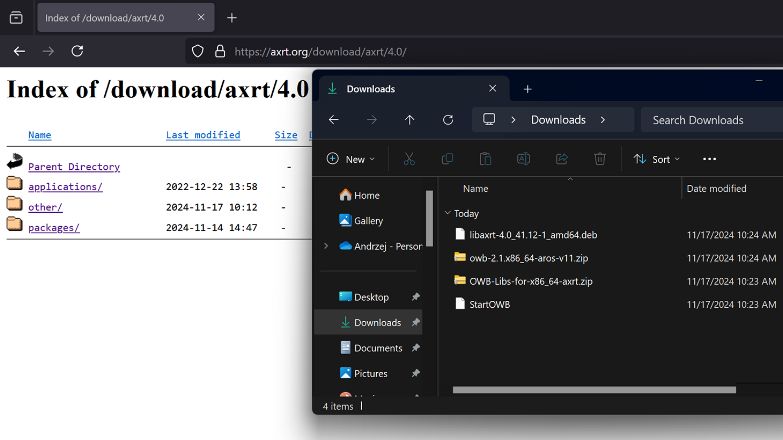Refresh the Downloads folder view
Viewport: 783px width, 440px height.
pyautogui.click(x=448, y=120)
